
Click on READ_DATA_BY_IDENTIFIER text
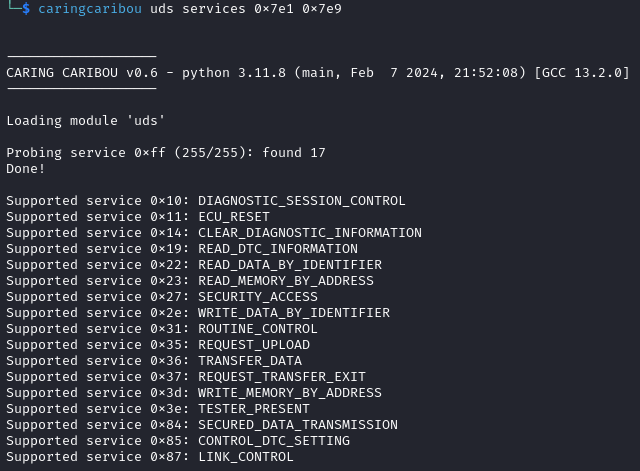[289, 265]
